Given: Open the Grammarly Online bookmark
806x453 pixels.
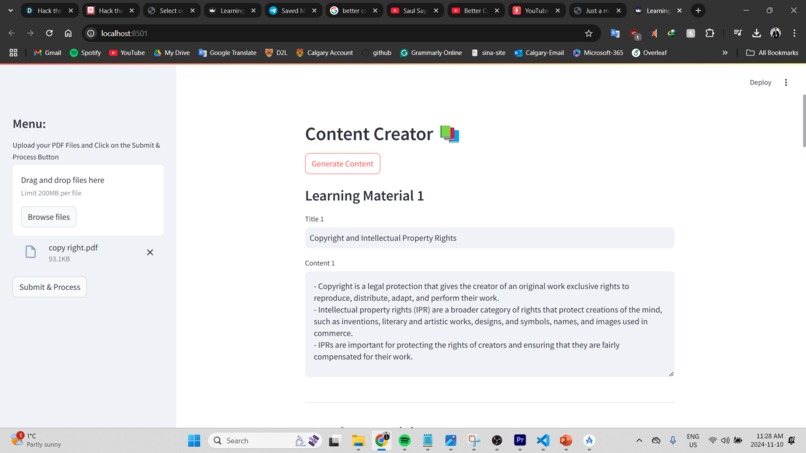Looking at the screenshot, I should [431, 52].
